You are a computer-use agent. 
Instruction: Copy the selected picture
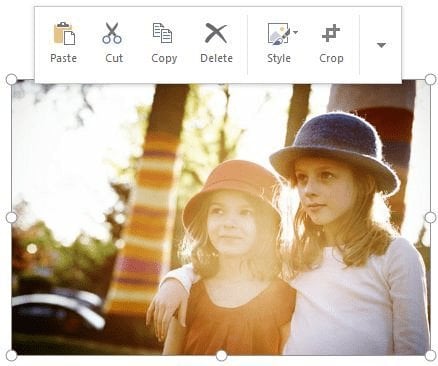(x=162, y=33)
